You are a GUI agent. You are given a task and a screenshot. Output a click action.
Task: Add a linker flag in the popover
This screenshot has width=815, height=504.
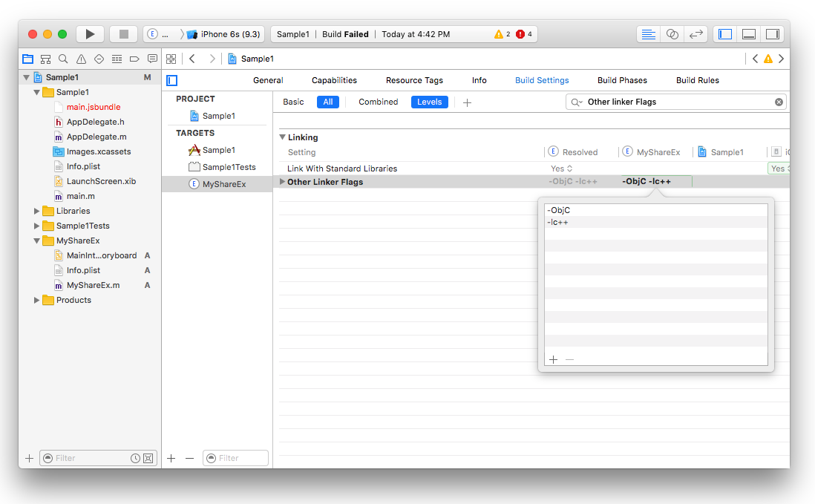[554, 359]
